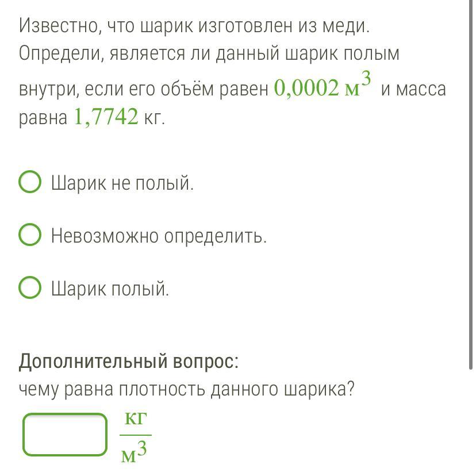Click the кг/м³ unit fraction beside the input
Viewport: 476px width, 476px height.
[x=136, y=435]
